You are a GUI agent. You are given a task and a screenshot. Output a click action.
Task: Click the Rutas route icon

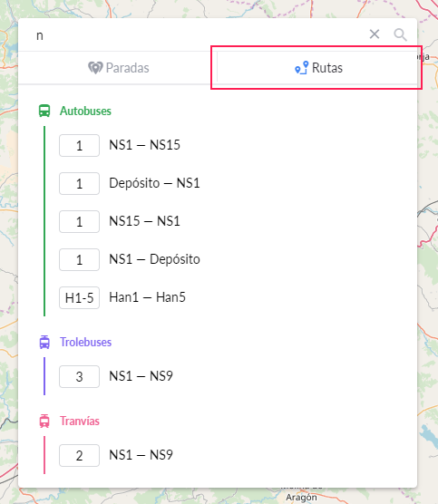(x=302, y=68)
